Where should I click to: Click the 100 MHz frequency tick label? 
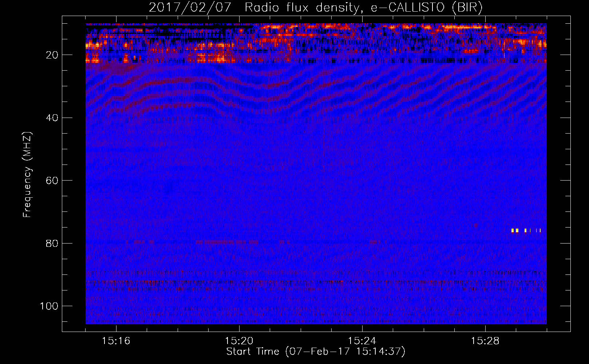pos(49,306)
